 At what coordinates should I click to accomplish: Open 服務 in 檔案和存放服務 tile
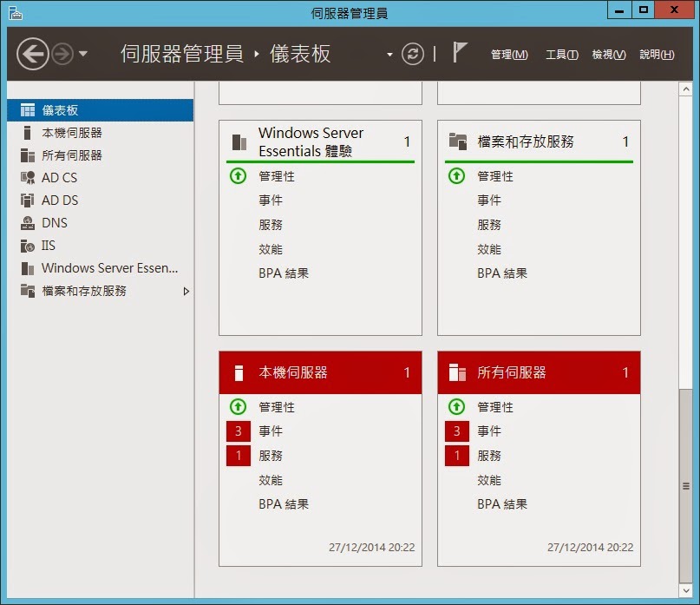[489, 225]
